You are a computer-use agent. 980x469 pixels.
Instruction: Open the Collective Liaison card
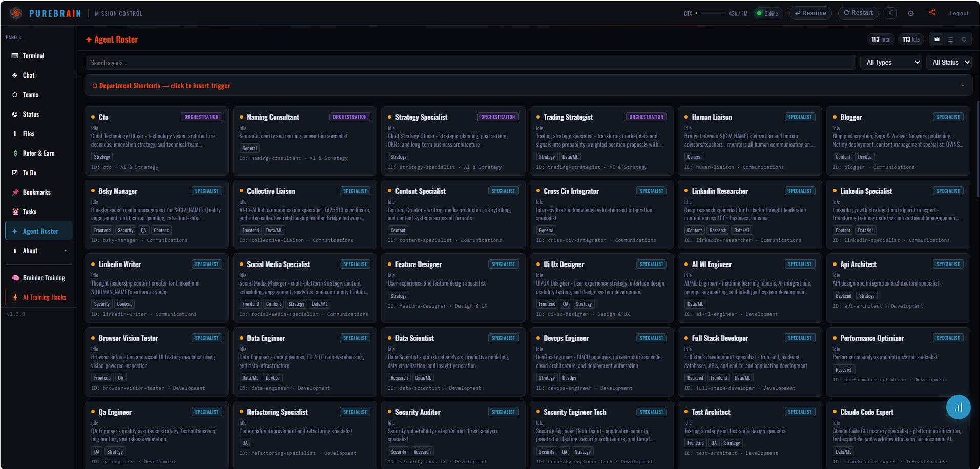click(x=305, y=214)
